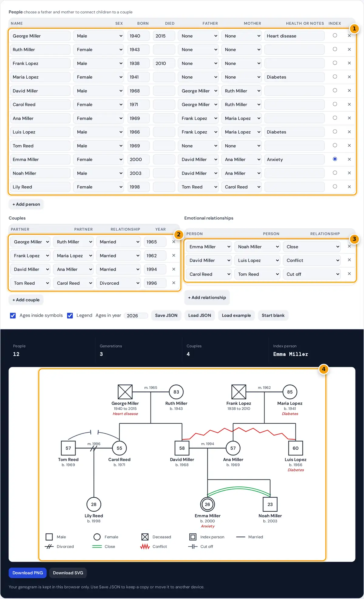This screenshot has width=364, height=599.
Task: Remove the David Miller–Luis Lopez conflict relationship
Action: point(349,260)
